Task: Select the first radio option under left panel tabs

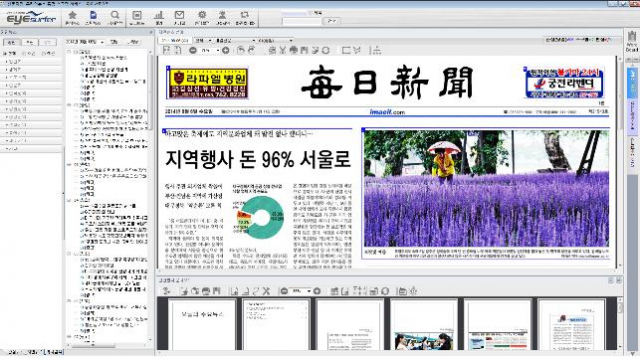Action: pos(5,53)
